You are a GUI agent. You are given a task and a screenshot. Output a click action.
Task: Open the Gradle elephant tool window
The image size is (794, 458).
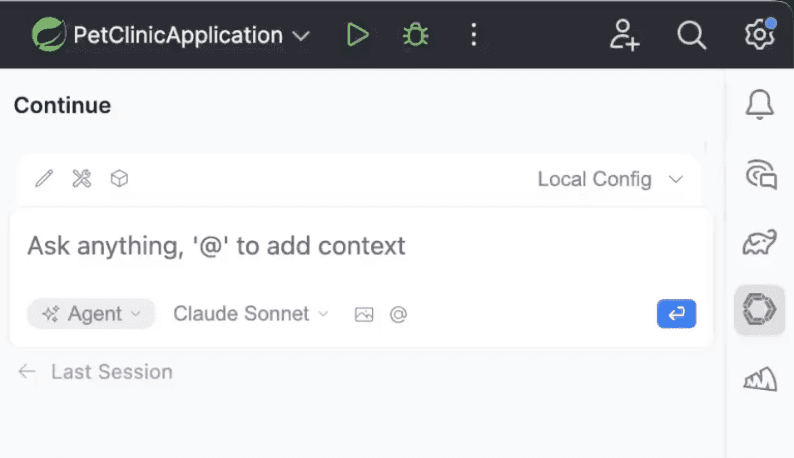coord(760,243)
